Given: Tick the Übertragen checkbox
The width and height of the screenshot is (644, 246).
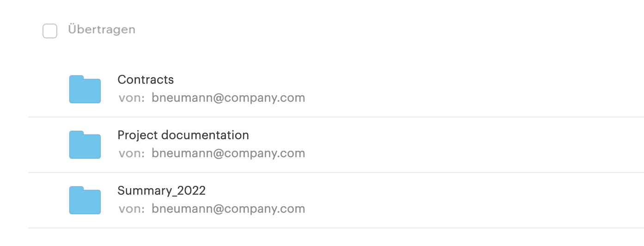Looking at the screenshot, I should [x=50, y=31].
